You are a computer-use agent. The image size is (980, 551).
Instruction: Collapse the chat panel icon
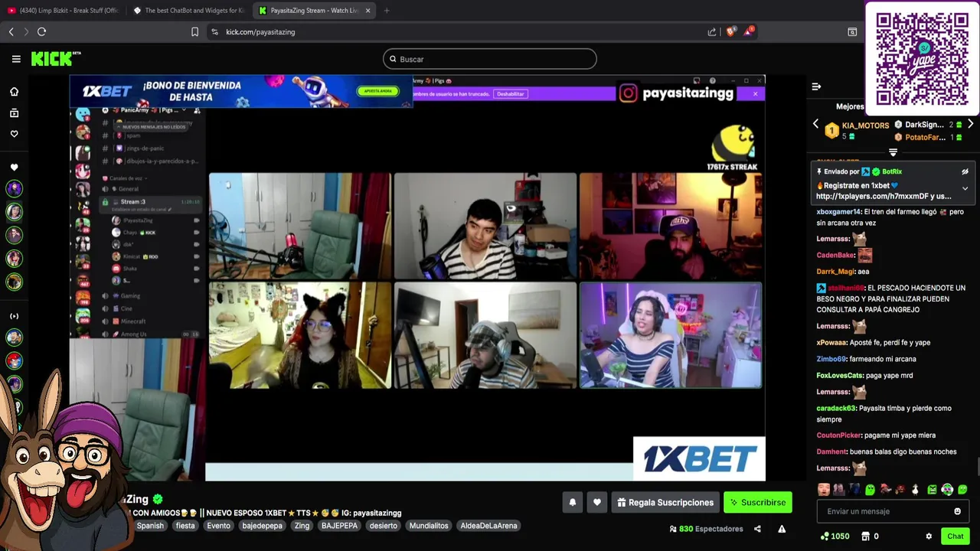click(816, 86)
